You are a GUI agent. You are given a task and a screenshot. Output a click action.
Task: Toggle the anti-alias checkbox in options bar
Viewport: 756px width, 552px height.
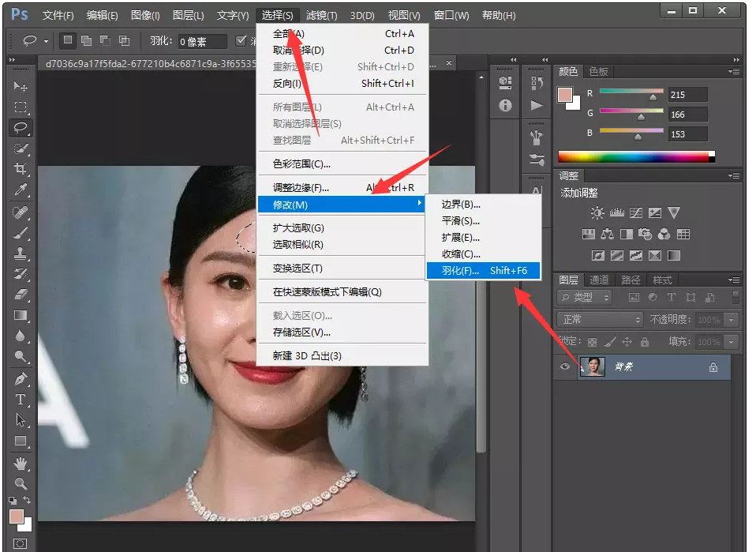(x=241, y=40)
